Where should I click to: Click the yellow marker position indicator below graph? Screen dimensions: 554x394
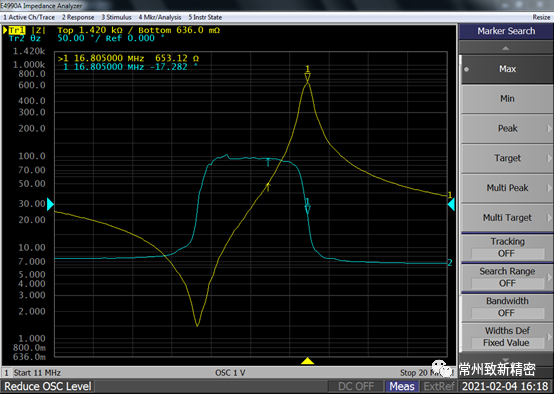pyautogui.click(x=307, y=361)
